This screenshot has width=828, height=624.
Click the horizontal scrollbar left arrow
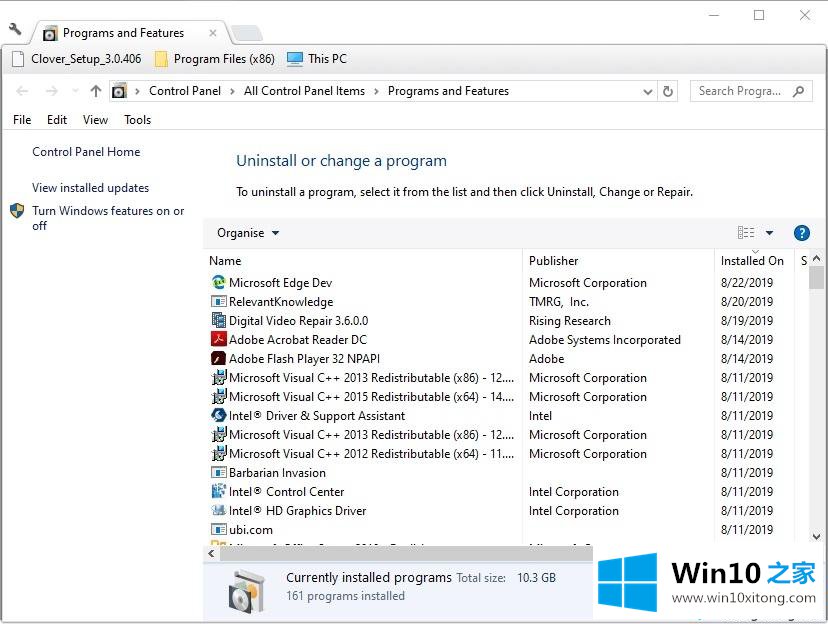tap(211, 554)
